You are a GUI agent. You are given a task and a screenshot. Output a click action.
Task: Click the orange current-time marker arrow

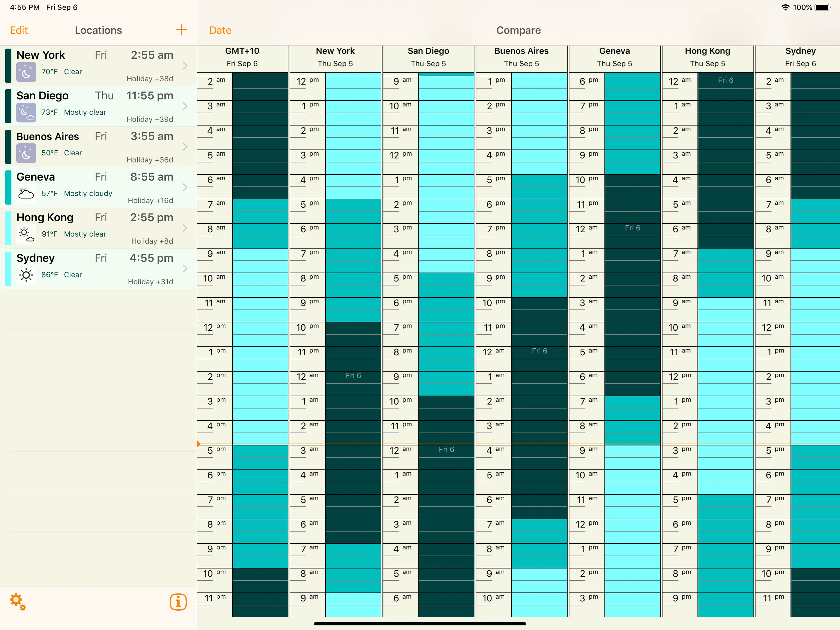click(199, 444)
